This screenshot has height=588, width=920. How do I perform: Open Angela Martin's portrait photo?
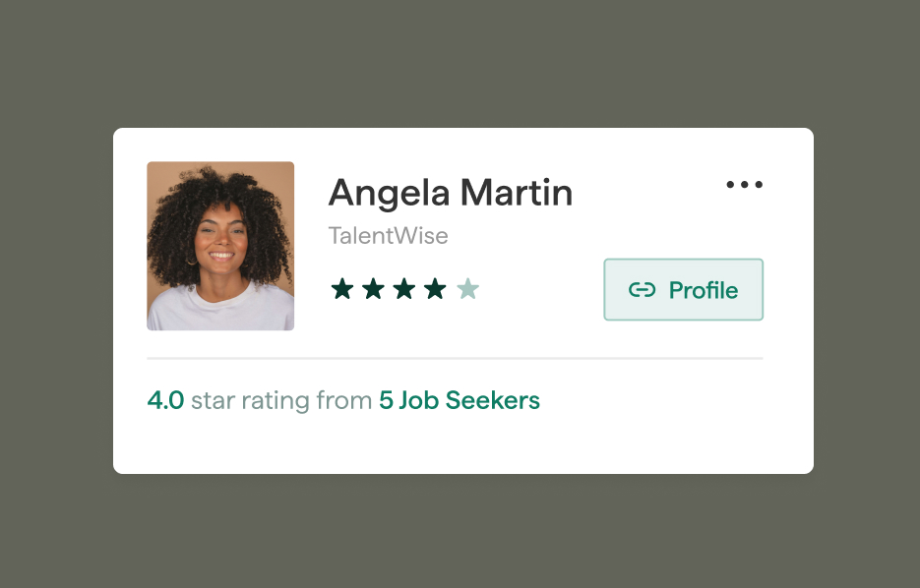pyautogui.click(x=220, y=246)
